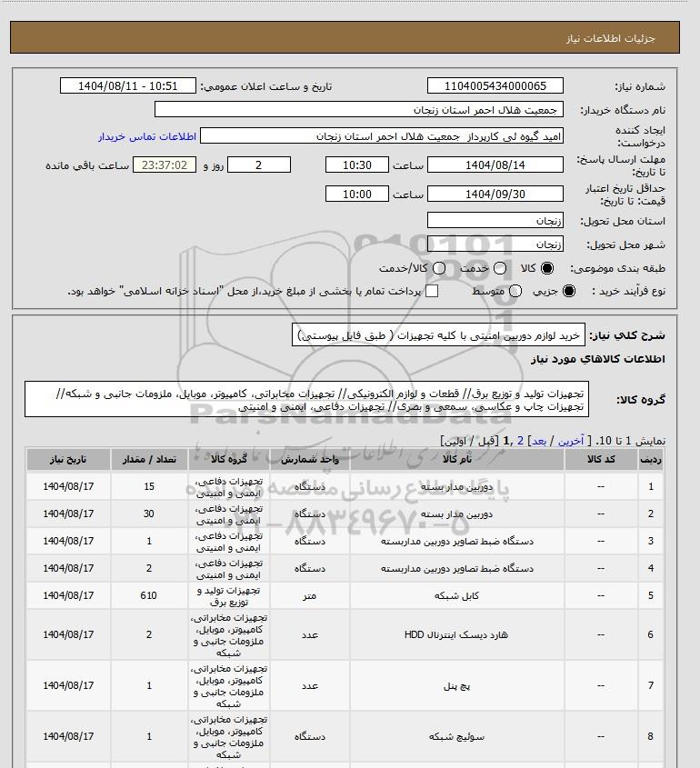Click the نام کالا column header
This screenshot has height=768, width=700.
click(x=457, y=459)
